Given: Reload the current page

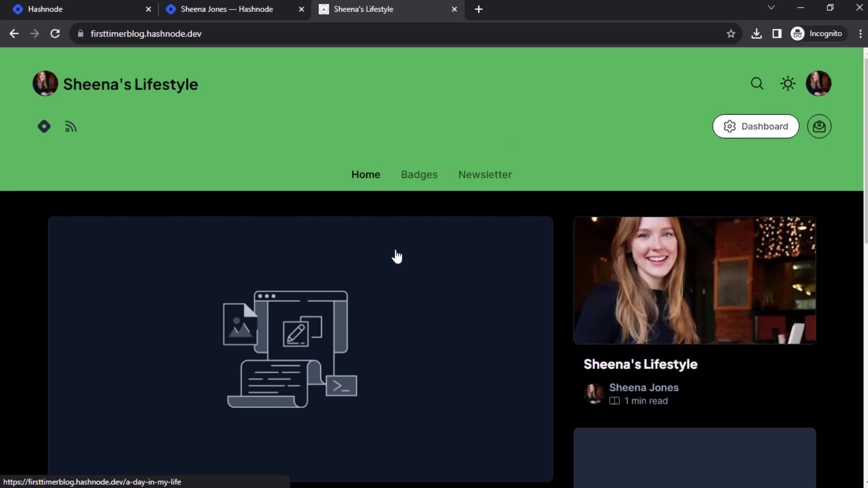Looking at the screenshot, I should pyautogui.click(x=55, y=33).
